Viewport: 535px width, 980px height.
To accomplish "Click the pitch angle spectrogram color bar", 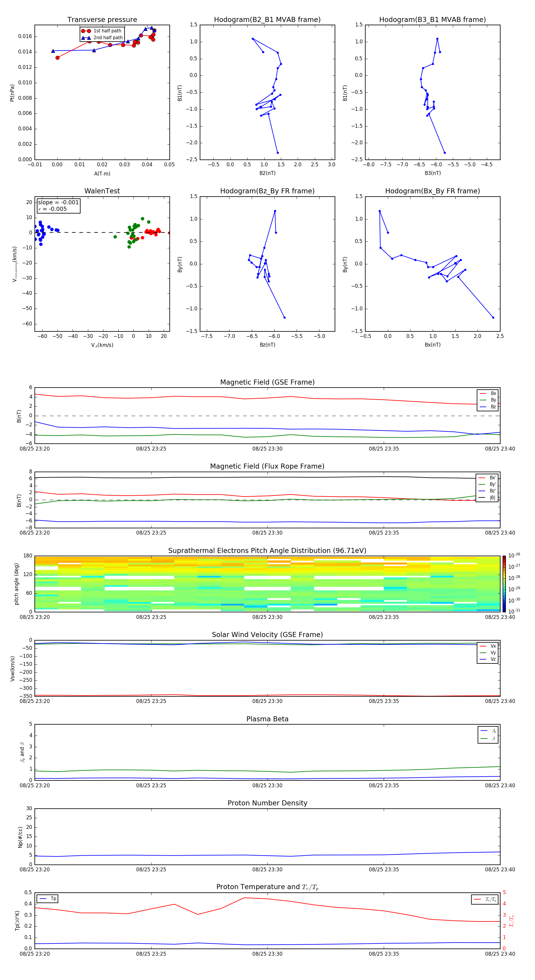I will coord(504,584).
